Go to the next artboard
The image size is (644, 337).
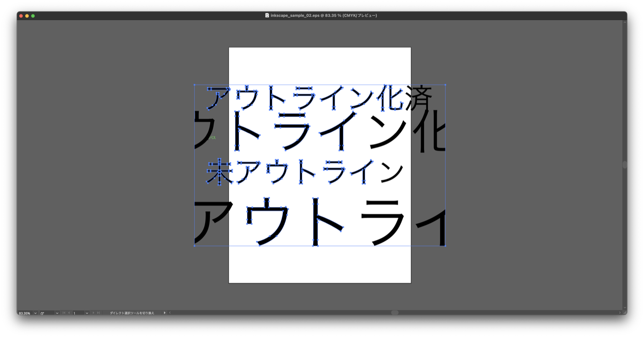[93, 313]
